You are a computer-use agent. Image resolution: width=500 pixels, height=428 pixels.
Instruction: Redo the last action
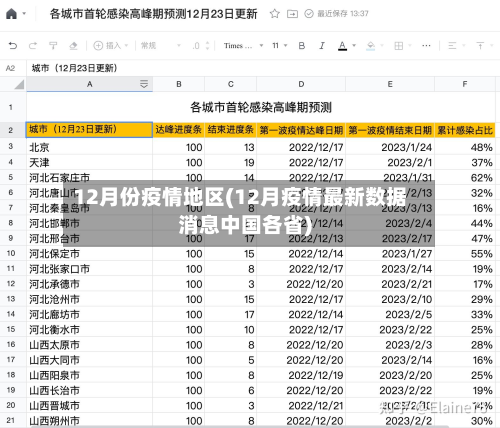[33, 45]
